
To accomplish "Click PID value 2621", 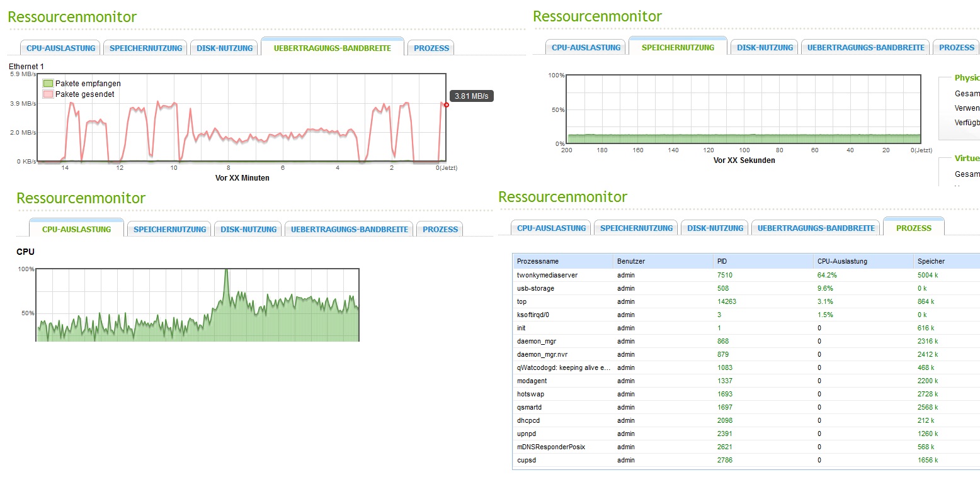I will coord(724,447).
